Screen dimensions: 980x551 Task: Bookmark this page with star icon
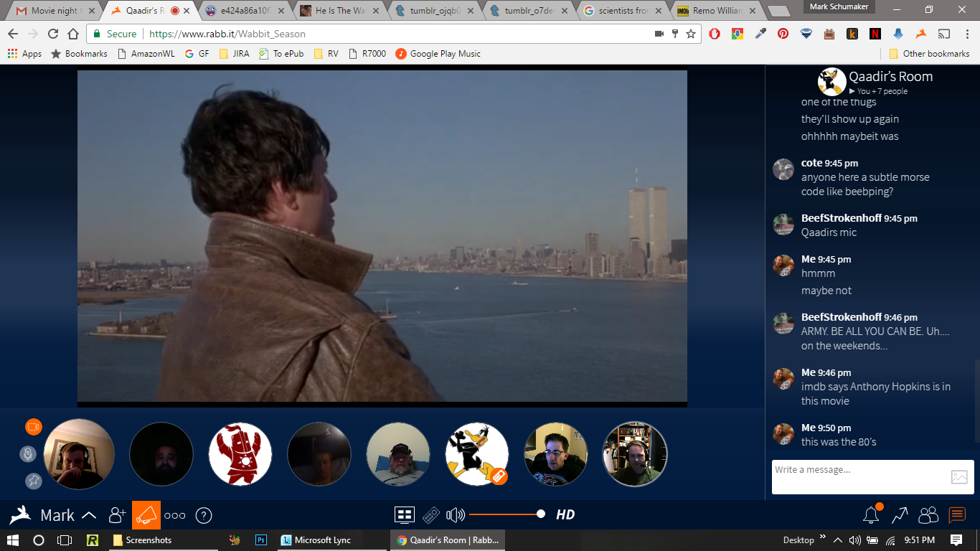[x=691, y=34]
